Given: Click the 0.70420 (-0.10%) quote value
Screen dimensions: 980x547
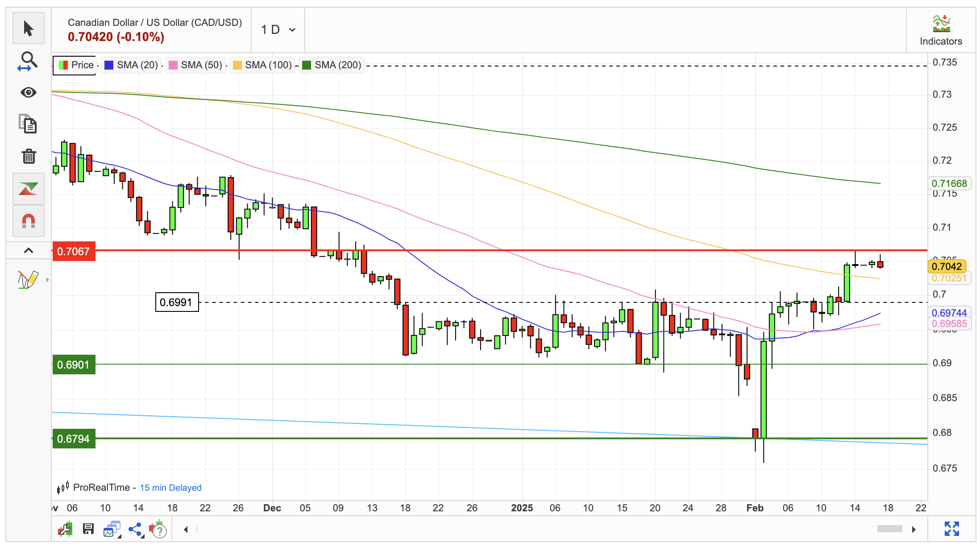Looking at the screenshot, I should click(116, 37).
